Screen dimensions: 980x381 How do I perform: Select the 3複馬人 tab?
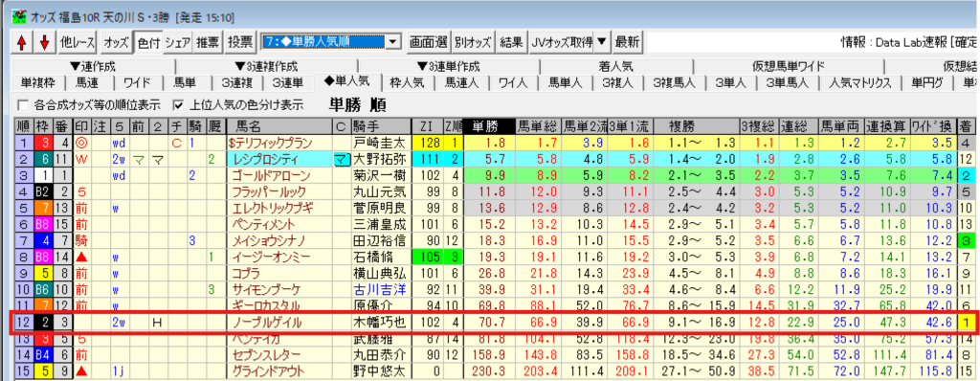pyautogui.click(x=675, y=82)
